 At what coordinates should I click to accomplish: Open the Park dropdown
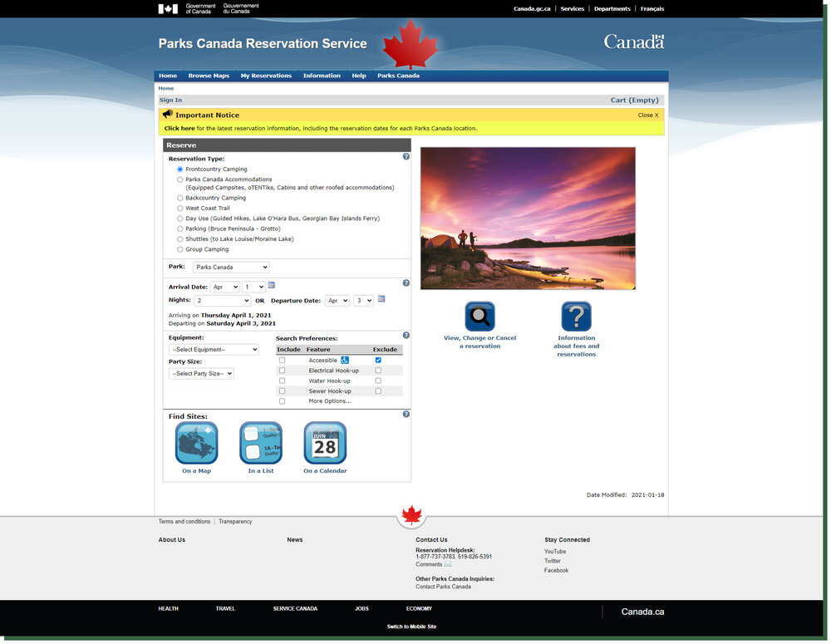point(231,267)
